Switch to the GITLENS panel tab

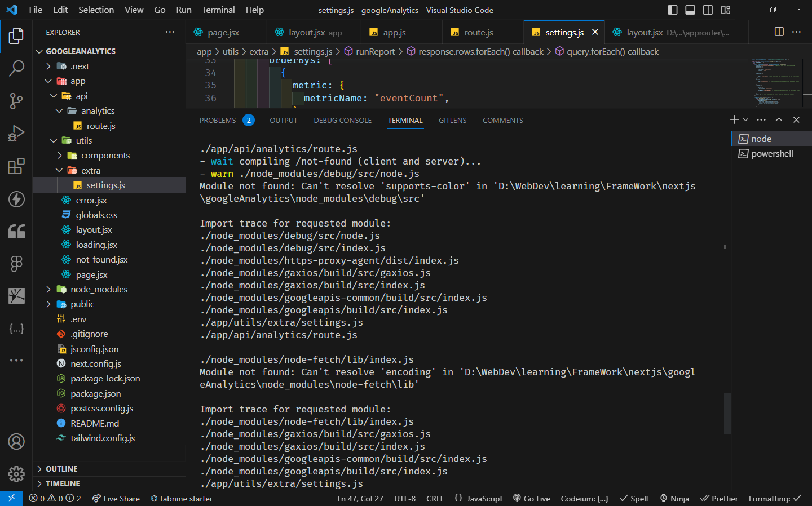[x=453, y=120]
